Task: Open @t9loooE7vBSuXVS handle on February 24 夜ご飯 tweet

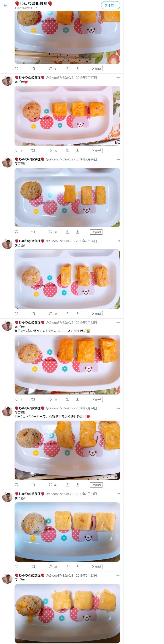Action: [59, 408]
